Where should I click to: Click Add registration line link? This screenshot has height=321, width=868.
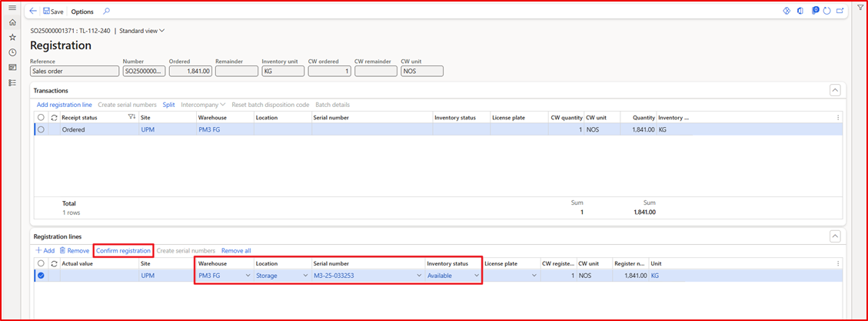tap(65, 105)
